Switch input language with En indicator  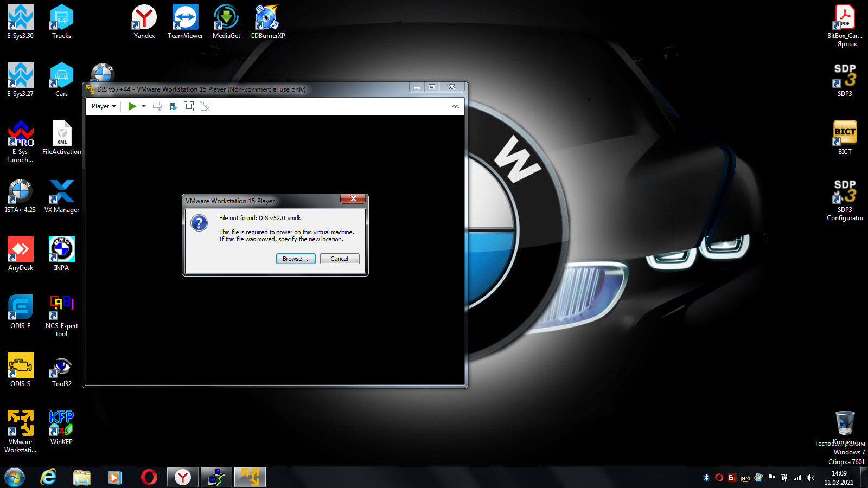coord(732,478)
